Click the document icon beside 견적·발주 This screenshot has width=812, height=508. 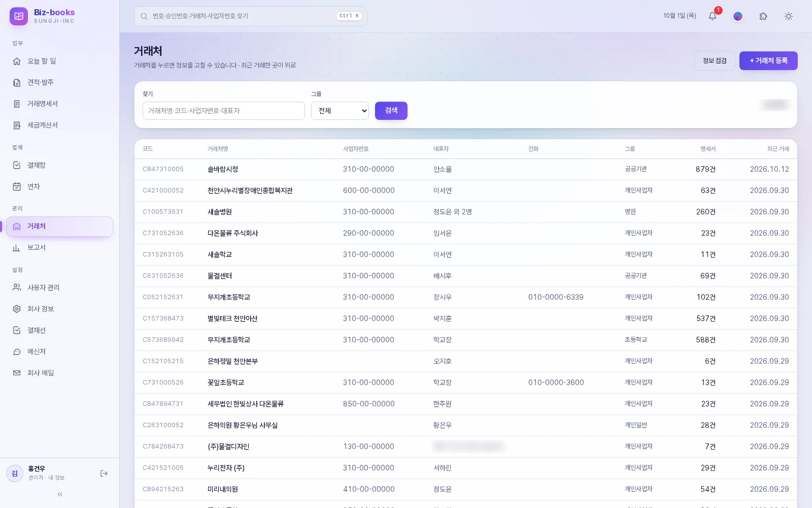[17, 82]
